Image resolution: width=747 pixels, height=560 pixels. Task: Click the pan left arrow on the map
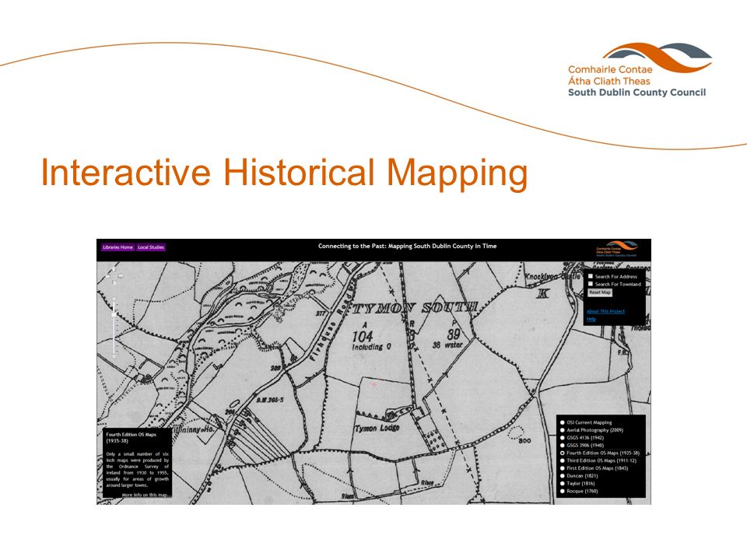click(108, 275)
